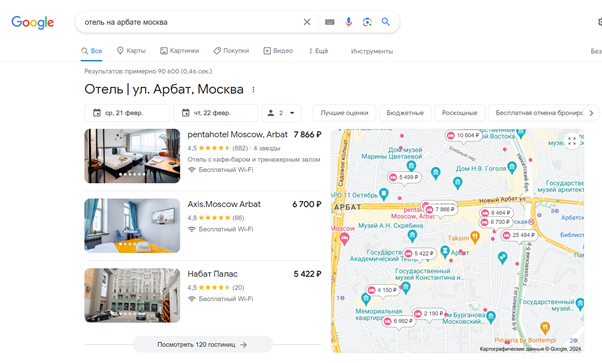
Task: Apply the Бюджетные filter chip
Action: point(405,113)
